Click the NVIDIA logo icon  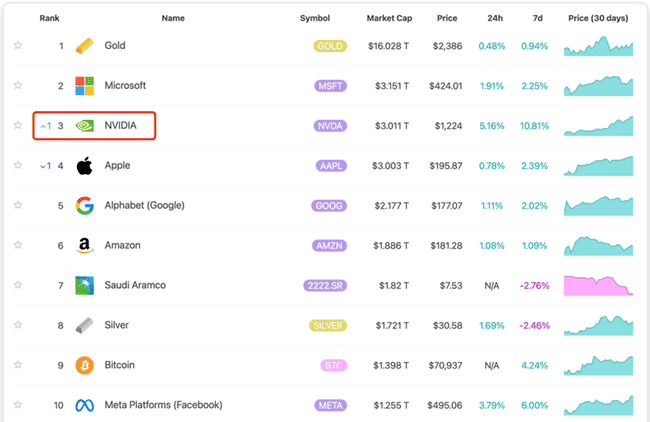[x=85, y=126]
